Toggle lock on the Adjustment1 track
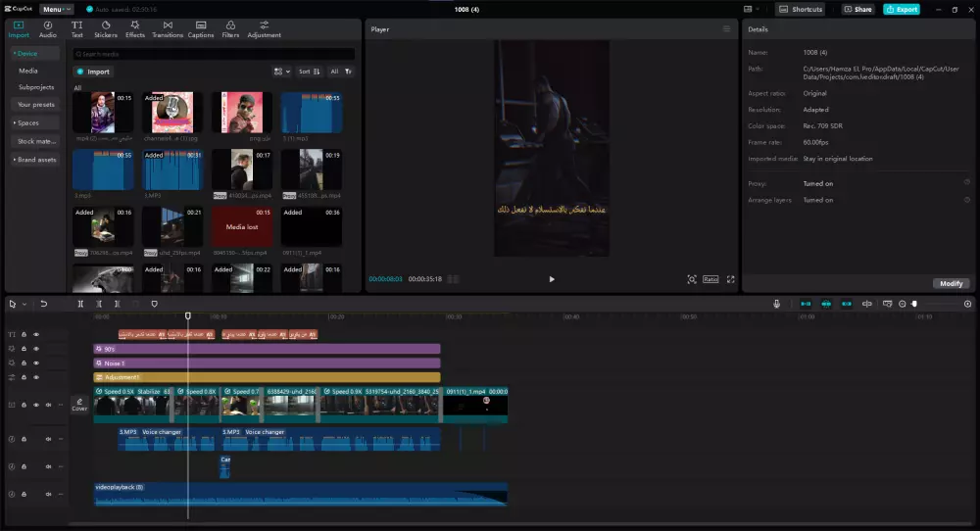 pos(24,377)
